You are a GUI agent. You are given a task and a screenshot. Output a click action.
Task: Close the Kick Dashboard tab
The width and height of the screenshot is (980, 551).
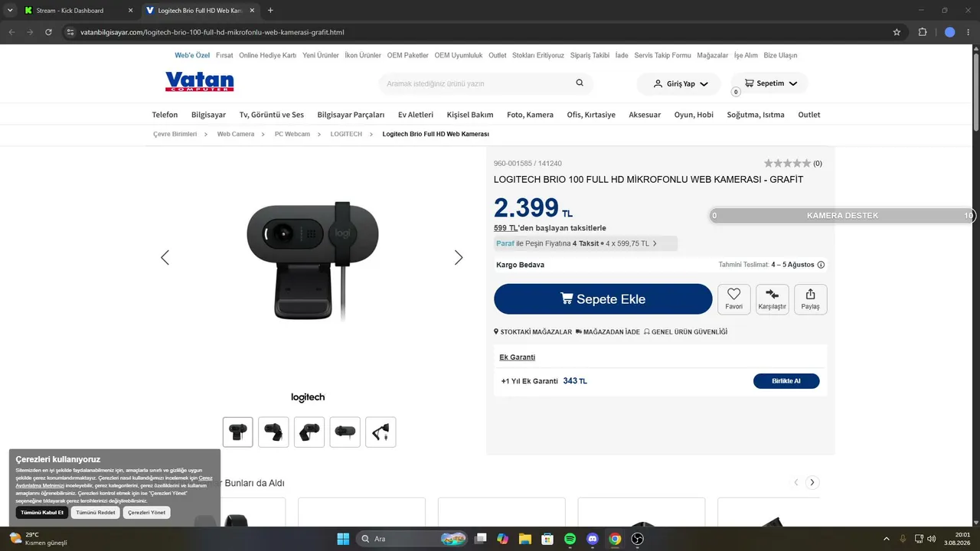pyautogui.click(x=130, y=11)
